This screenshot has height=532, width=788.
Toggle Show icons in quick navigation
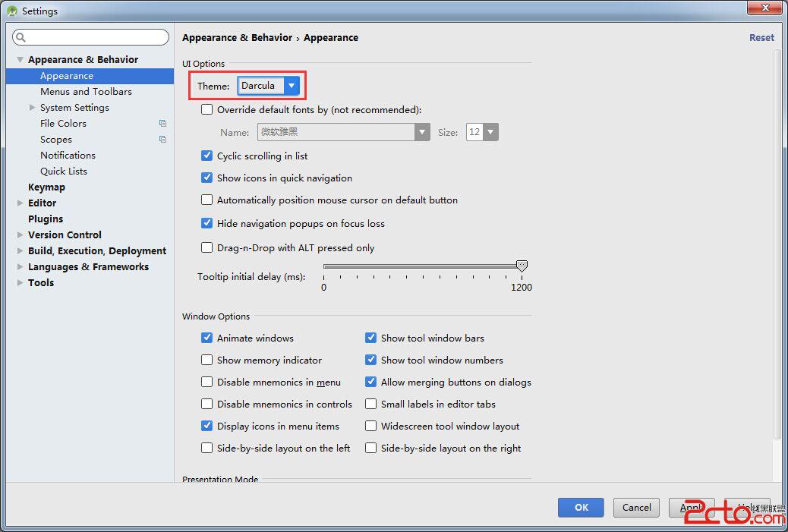click(x=206, y=178)
